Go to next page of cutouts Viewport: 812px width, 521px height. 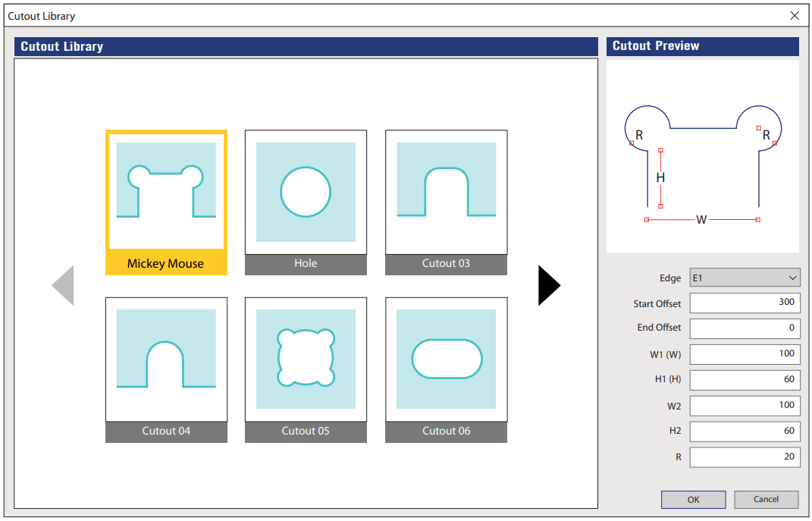[x=549, y=285]
